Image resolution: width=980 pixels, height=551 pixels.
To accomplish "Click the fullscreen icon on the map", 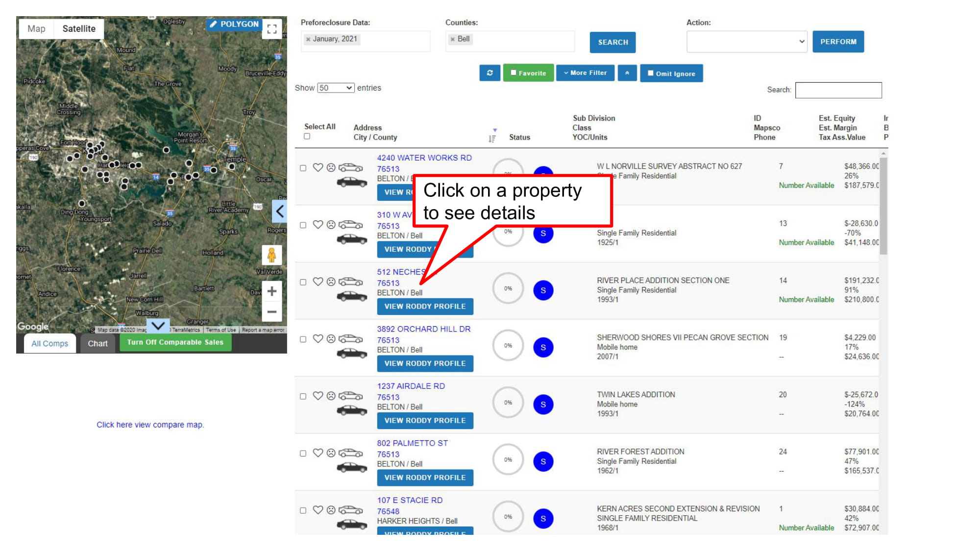I will [272, 29].
